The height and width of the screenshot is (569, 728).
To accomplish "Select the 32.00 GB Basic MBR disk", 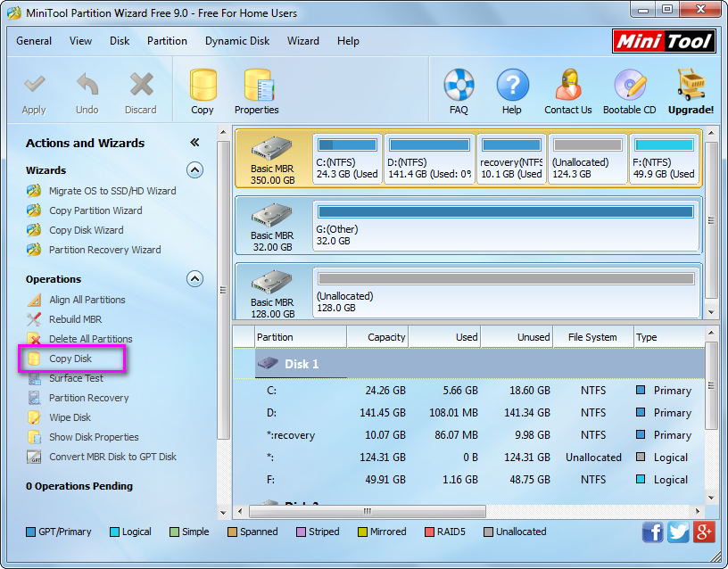I will point(273,226).
